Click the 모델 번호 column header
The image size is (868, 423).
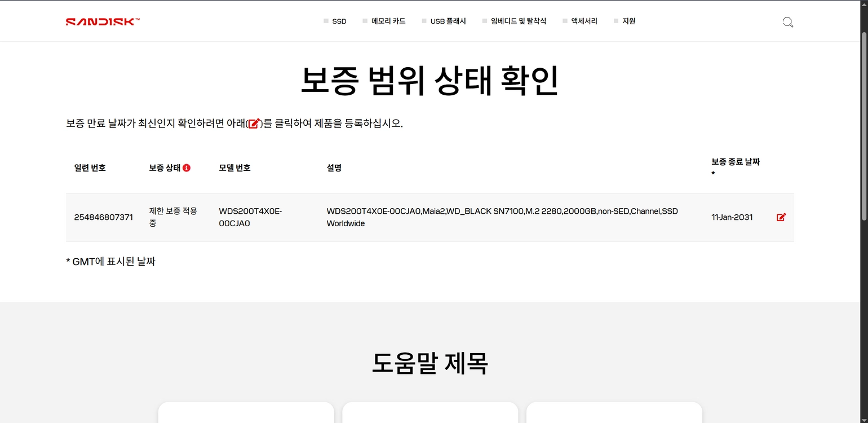coord(235,168)
